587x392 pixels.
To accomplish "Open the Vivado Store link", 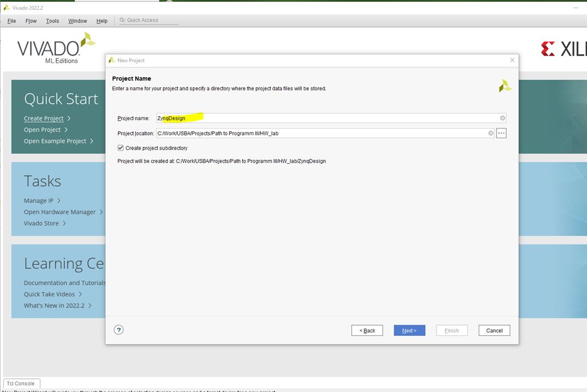I will pos(41,223).
